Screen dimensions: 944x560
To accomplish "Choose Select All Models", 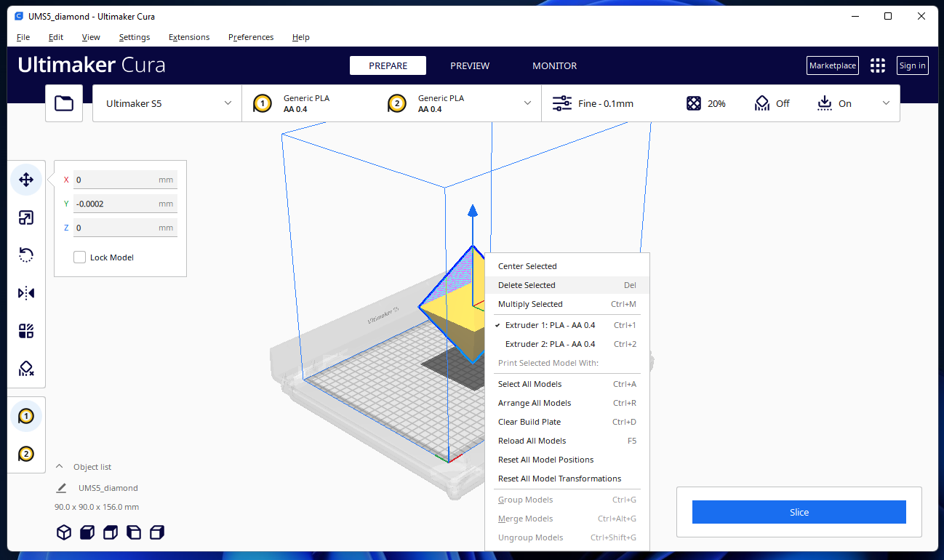I will click(x=567, y=384).
